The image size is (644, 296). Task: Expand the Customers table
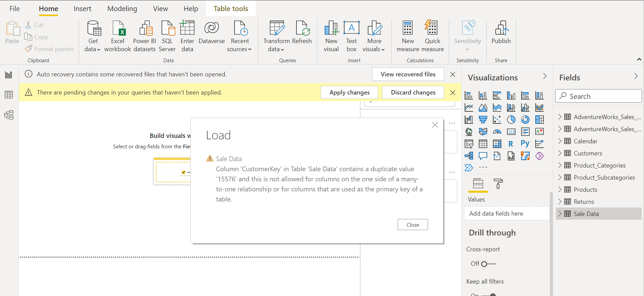tap(560, 153)
